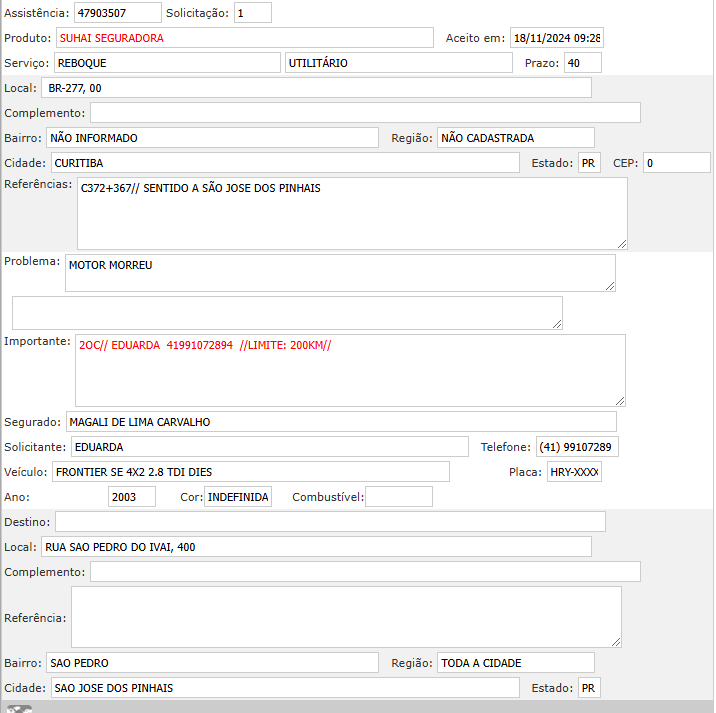Click the Telefone field

577,447
